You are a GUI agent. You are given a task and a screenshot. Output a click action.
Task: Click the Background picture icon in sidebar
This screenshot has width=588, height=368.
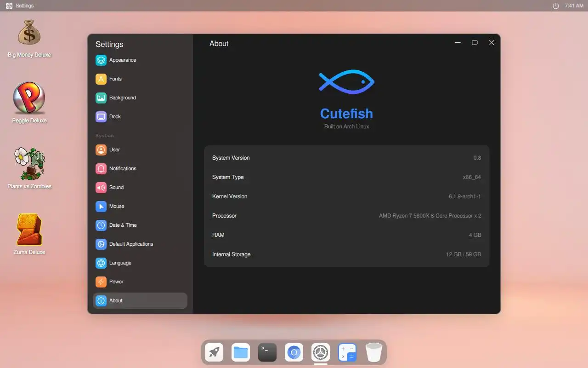point(101,98)
